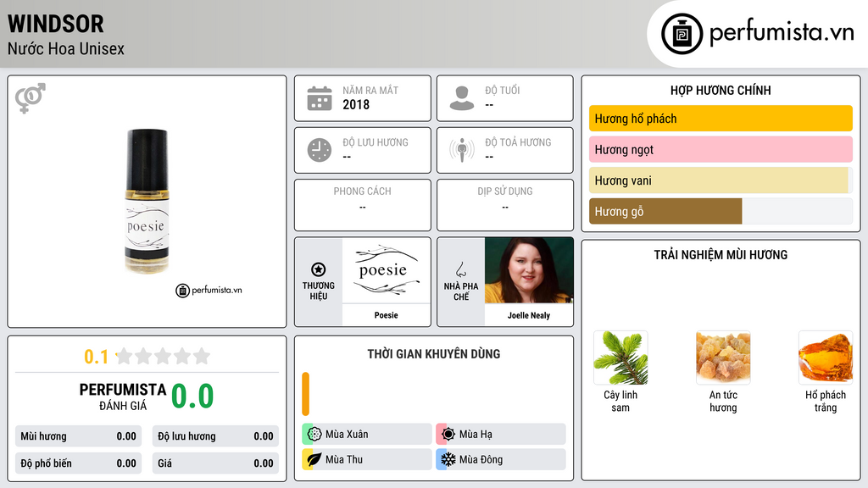Click the Mùa Hạ sun icon

[x=448, y=434]
